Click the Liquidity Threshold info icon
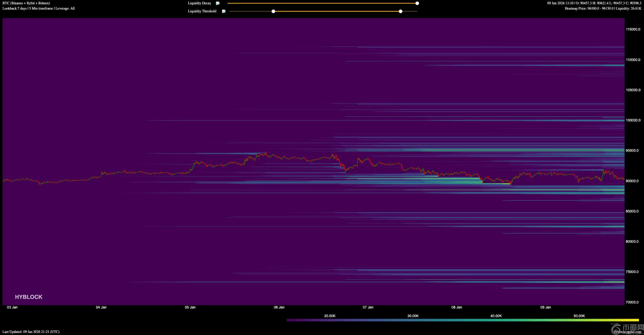644x335 pixels. click(x=224, y=11)
